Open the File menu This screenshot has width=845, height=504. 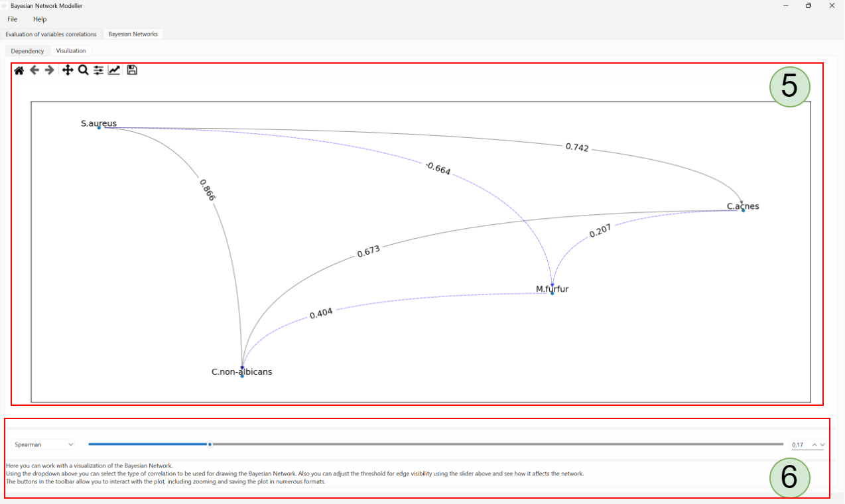11,19
